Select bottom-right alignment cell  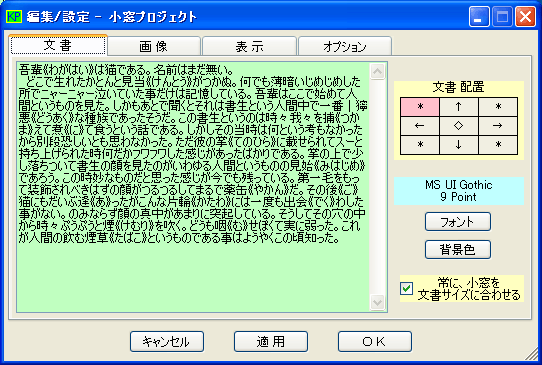[498, 144]
